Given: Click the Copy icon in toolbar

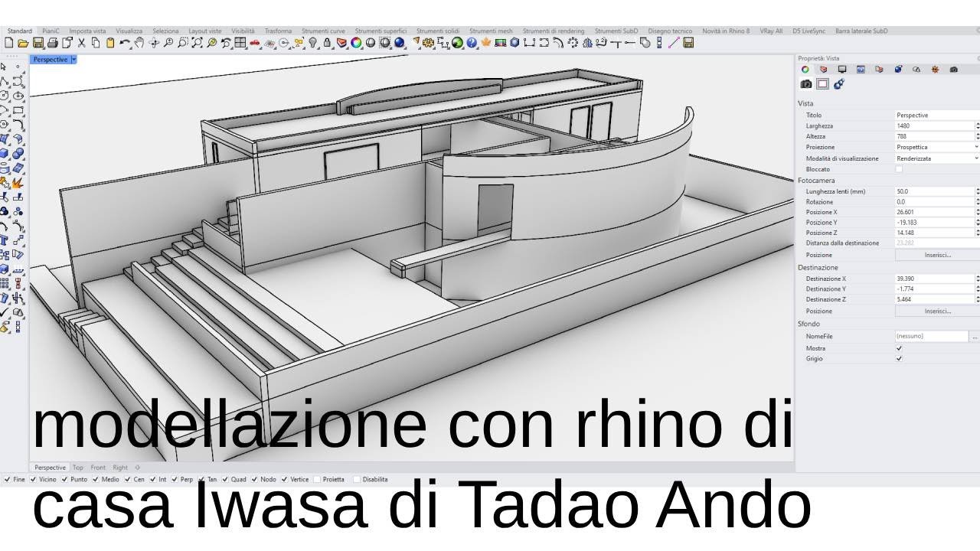Looking at the screenshot, I should (96, 43).
